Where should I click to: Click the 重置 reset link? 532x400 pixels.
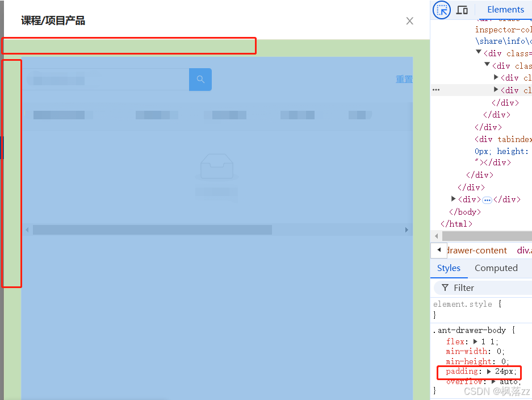click(404, 80)
